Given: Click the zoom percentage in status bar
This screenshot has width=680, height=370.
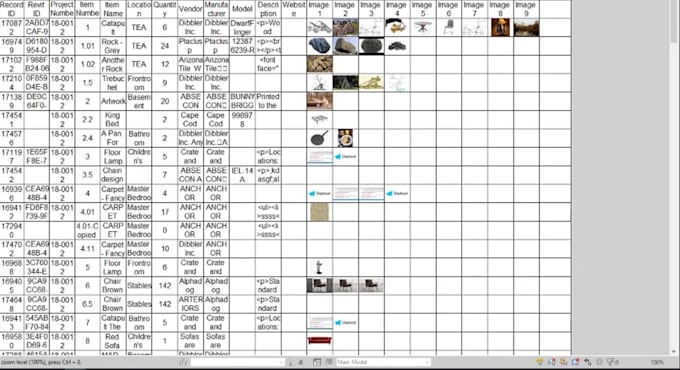Looking at the screenshot, I should 657,362.
